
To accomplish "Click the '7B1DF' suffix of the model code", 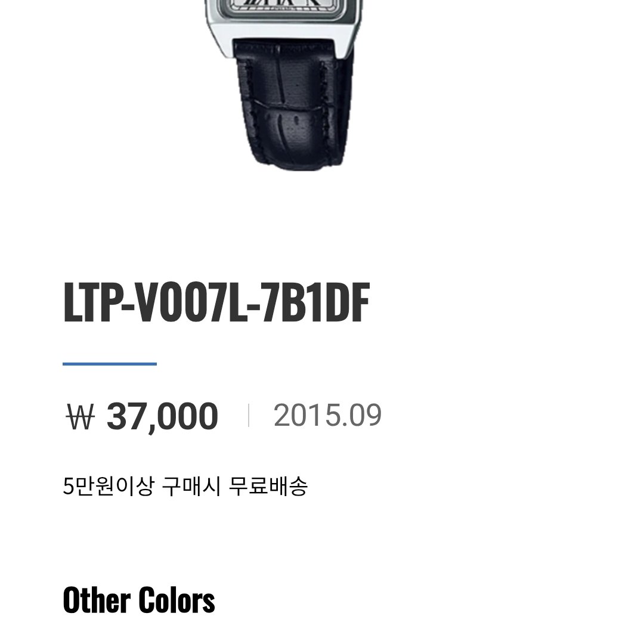I will point(315,302).
